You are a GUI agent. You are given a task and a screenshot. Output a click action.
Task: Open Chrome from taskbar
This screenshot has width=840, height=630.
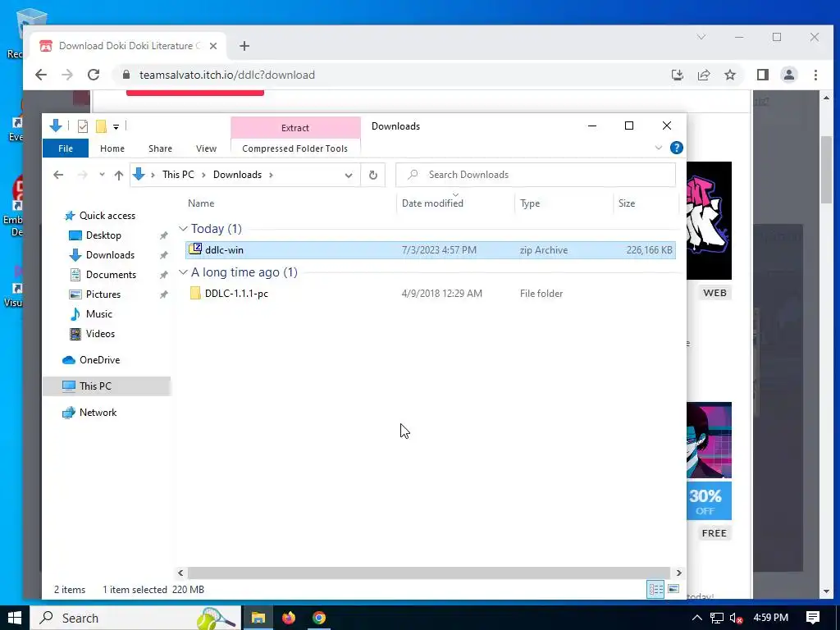click(319, 618)
